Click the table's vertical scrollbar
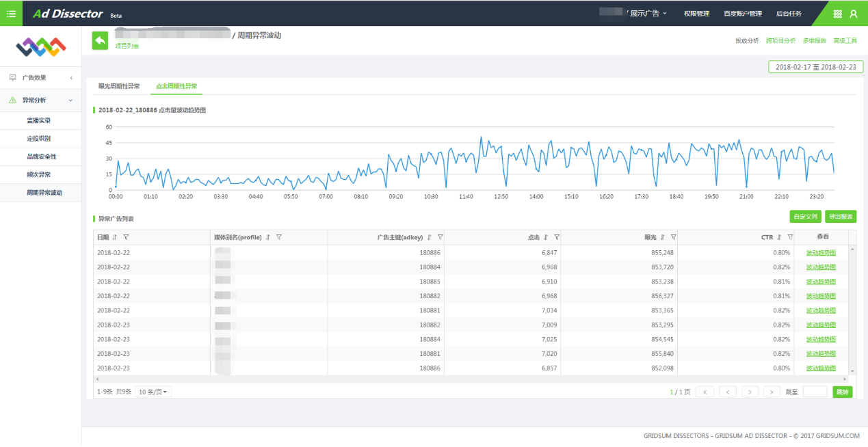 tap(852, 310)
